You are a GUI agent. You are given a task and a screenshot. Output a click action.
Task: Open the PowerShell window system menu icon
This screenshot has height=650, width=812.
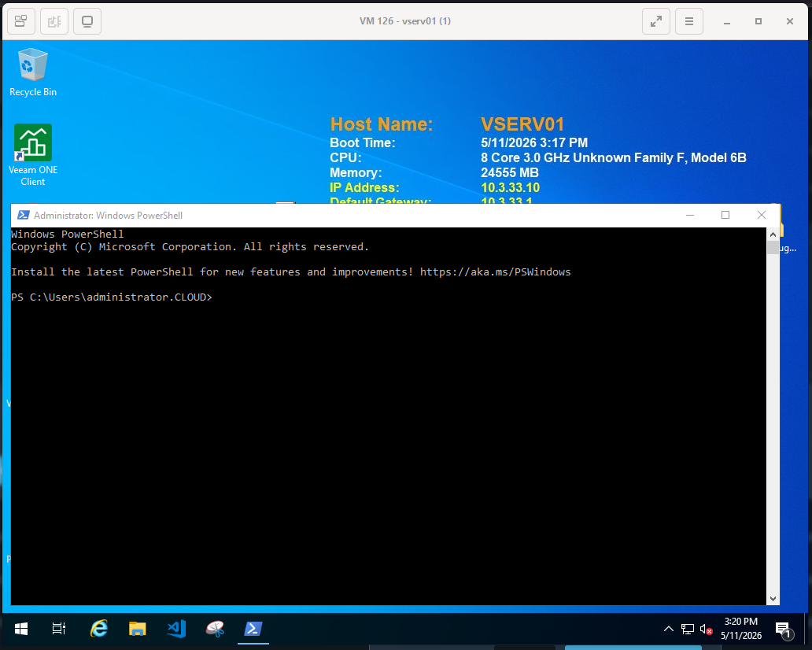[24, 215]
